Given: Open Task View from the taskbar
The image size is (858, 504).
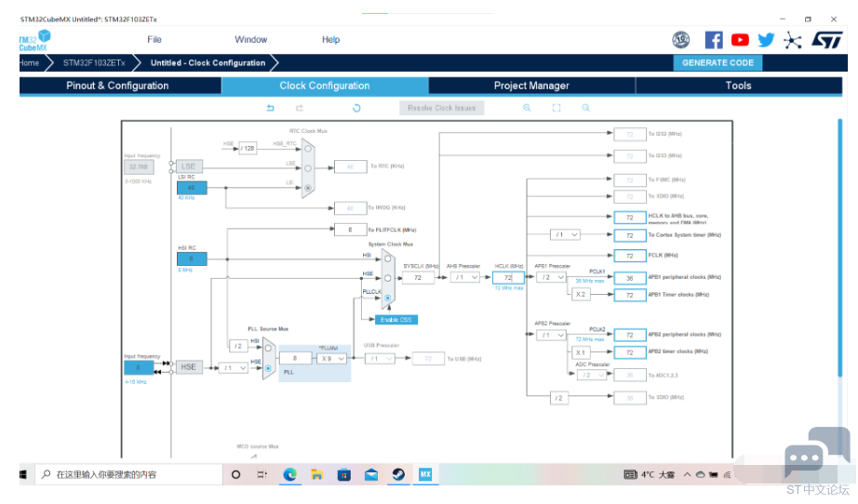Looking at the screenshot, I should tap(262, 474).
